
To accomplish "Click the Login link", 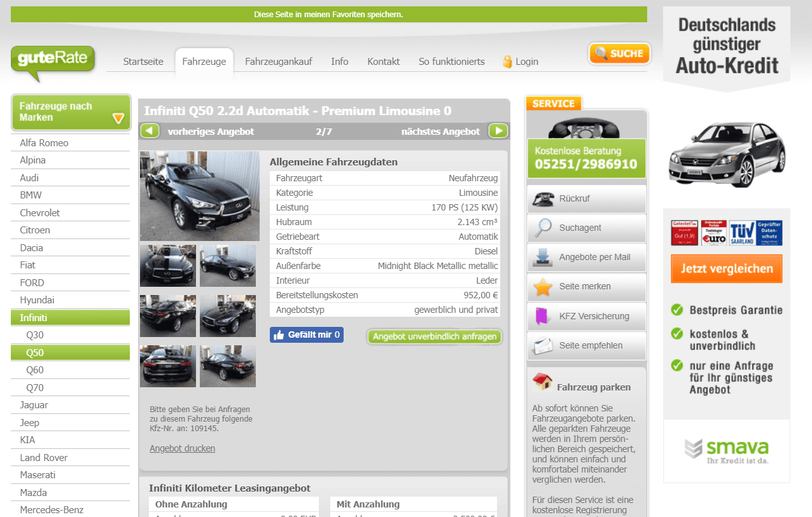I will click(527, 62).
